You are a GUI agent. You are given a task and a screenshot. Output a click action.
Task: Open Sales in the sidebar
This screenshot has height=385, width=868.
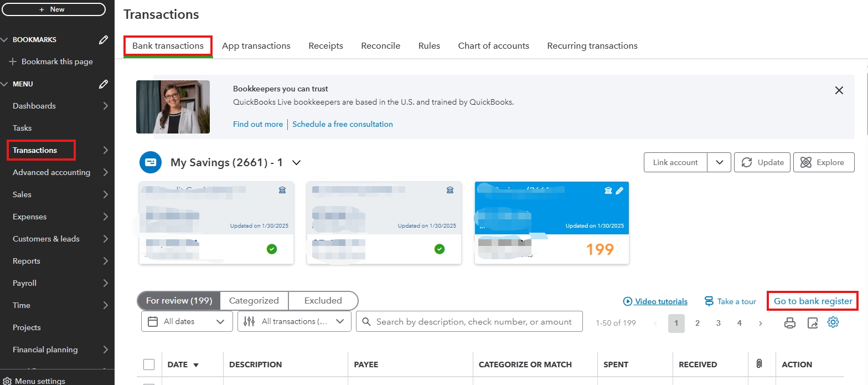[22, 194]
